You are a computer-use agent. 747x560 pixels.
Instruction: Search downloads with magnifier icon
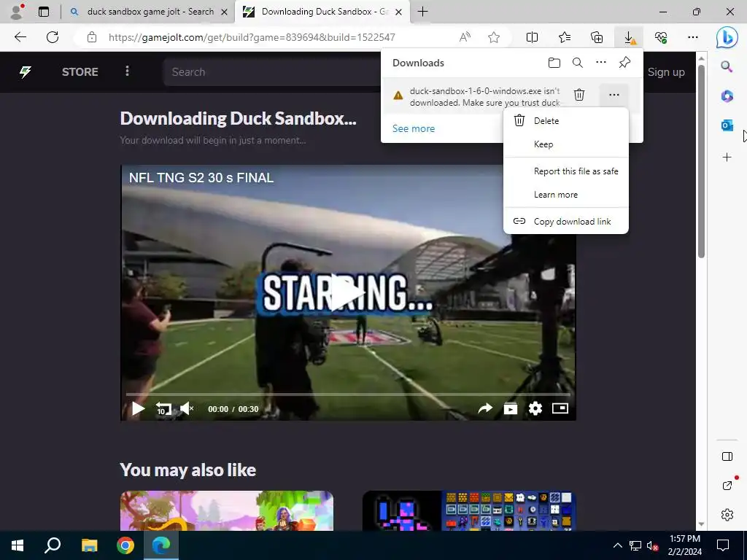pos(578,63)
